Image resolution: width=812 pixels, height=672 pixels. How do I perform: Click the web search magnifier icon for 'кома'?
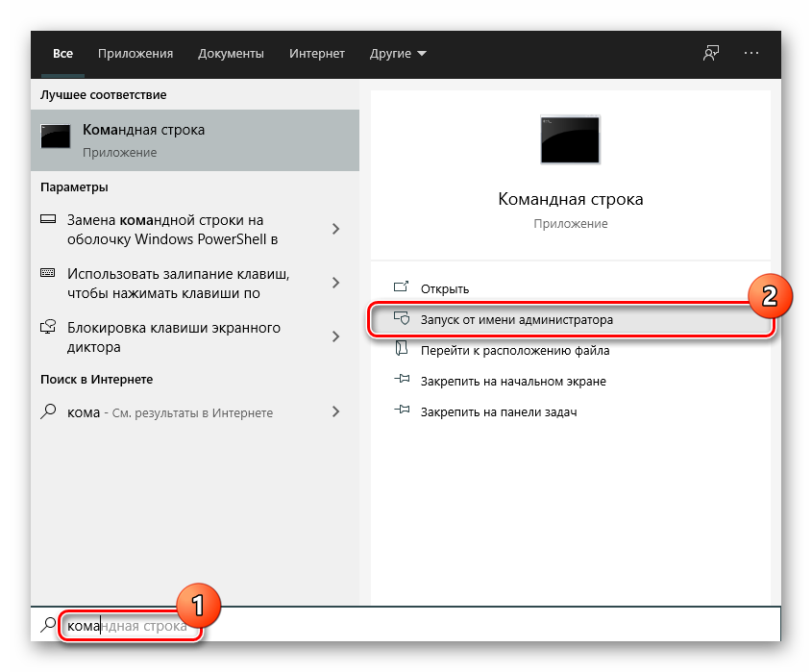tap(49, 411)
